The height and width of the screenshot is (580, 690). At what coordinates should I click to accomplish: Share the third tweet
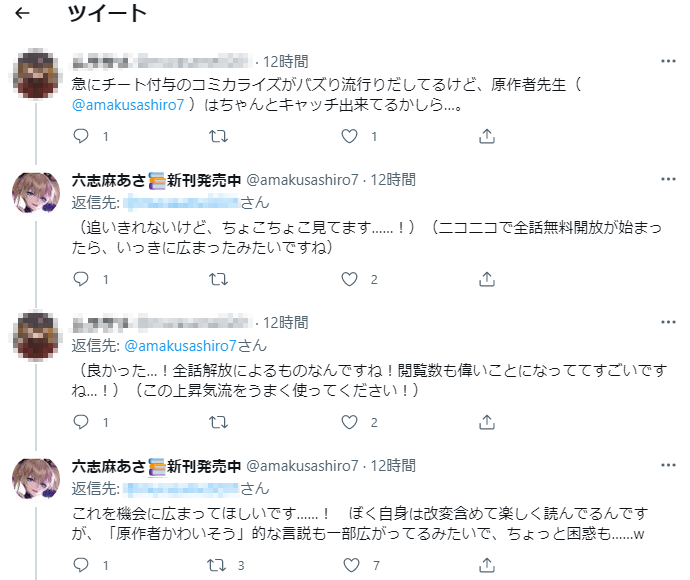[x=484, y=422]
